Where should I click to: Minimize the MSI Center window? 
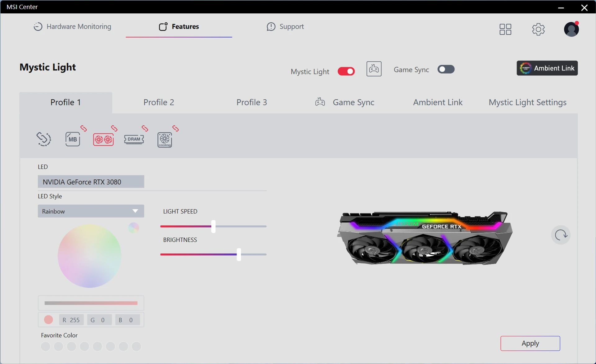coord(561,7)
